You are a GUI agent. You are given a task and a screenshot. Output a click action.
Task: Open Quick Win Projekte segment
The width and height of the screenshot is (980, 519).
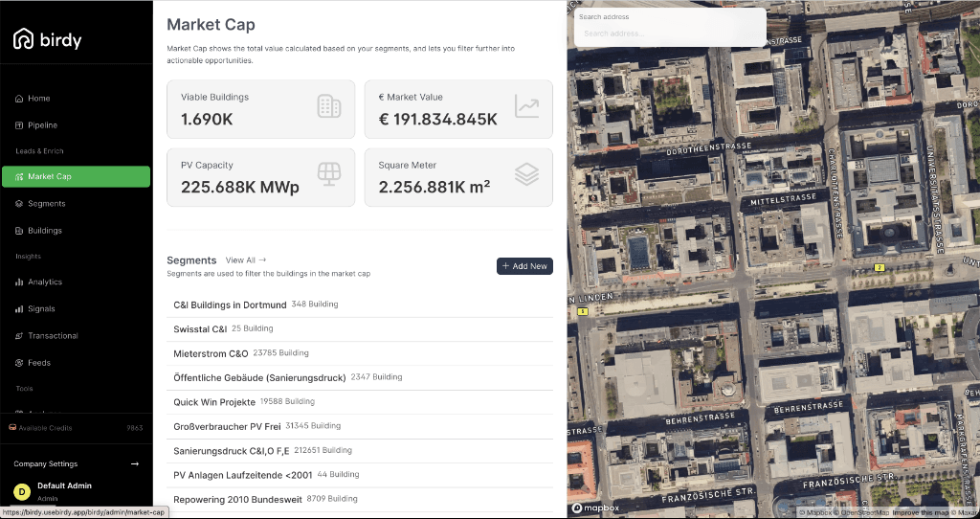point(360,402)
